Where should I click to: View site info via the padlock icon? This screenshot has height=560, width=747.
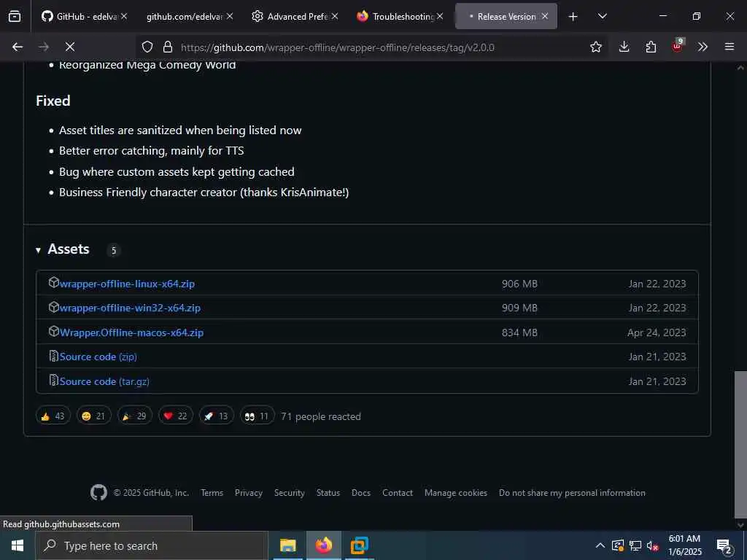click(168, 47)
